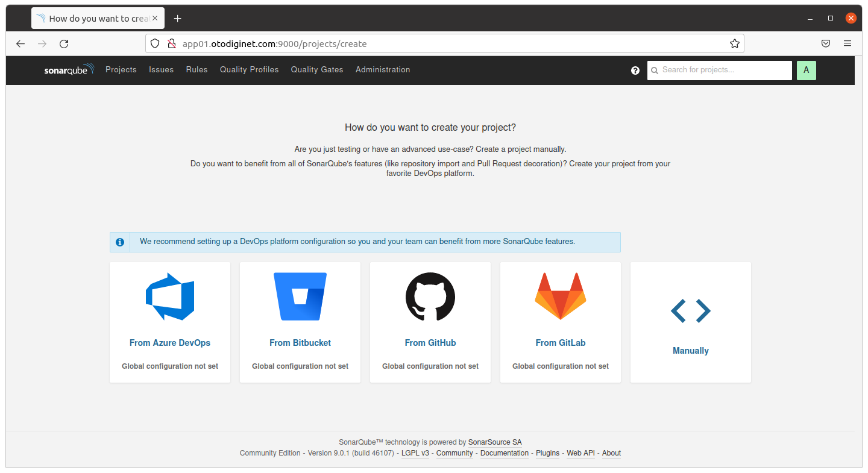Open the Projects menu item

click(121, 70)
